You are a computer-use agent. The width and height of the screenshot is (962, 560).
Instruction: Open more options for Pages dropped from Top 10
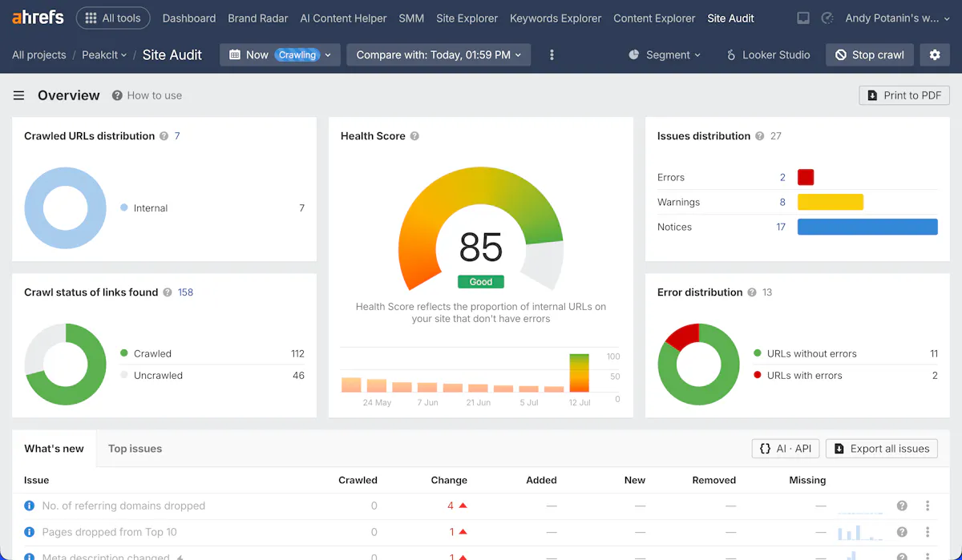coord(928,532)
